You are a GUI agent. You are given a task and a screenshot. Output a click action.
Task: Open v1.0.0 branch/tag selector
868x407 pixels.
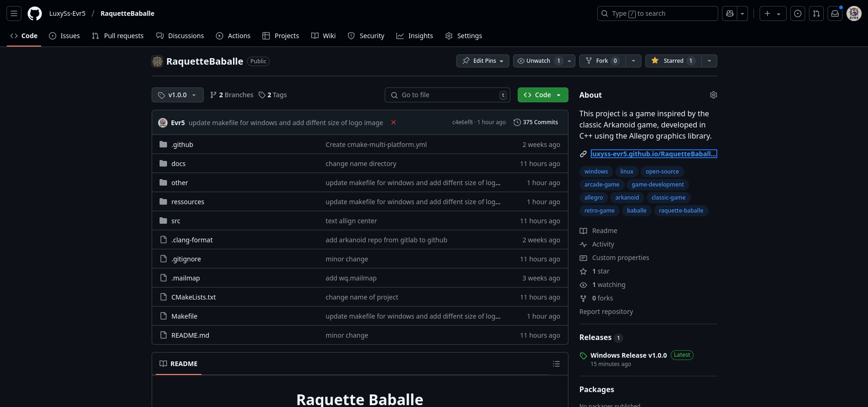click(x=178, y=95)
